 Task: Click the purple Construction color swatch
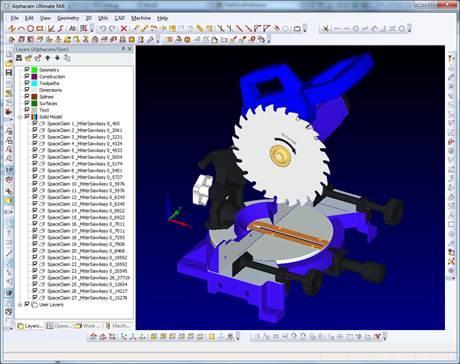pos(34,76)
